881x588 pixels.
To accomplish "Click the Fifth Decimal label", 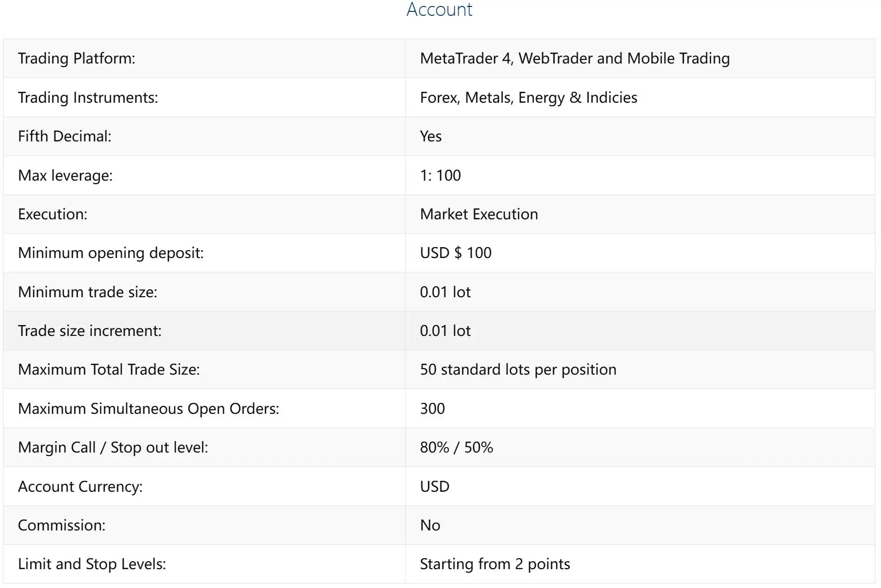I will pos(65,136).
